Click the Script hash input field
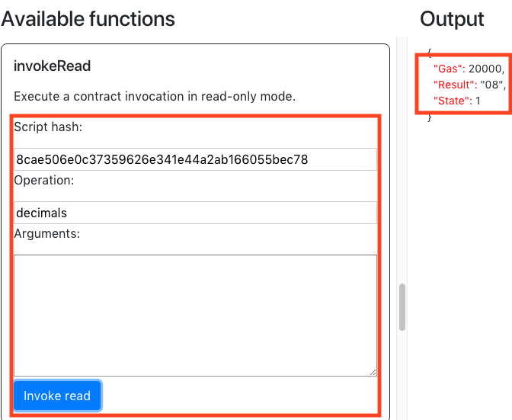This screenshot has width=512, height=420. pos(195,159)
